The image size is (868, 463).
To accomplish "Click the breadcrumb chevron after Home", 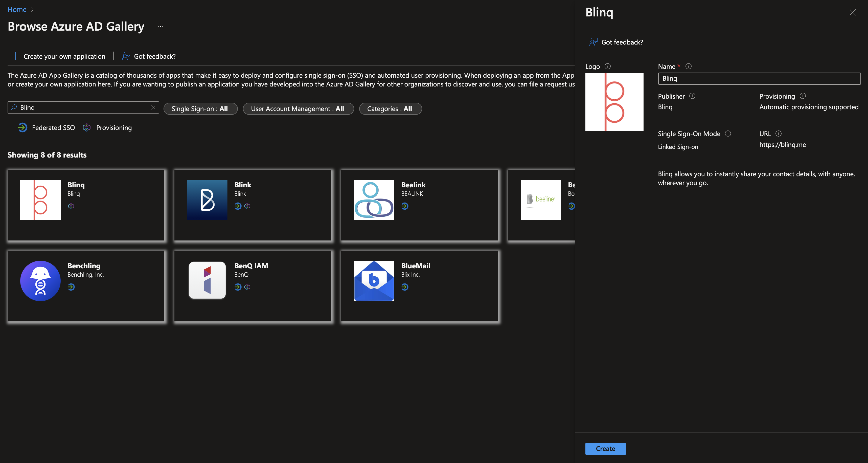I will [32, 9].
